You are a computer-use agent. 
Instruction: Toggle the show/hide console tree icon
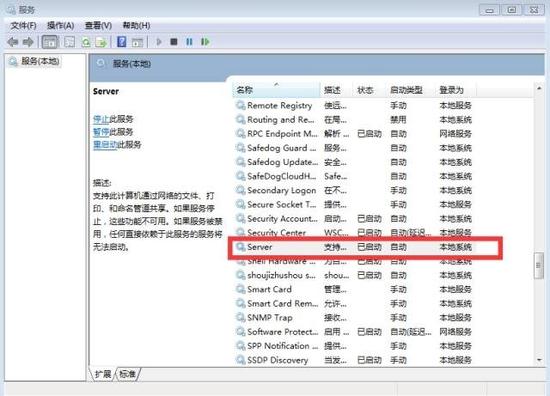50,42
